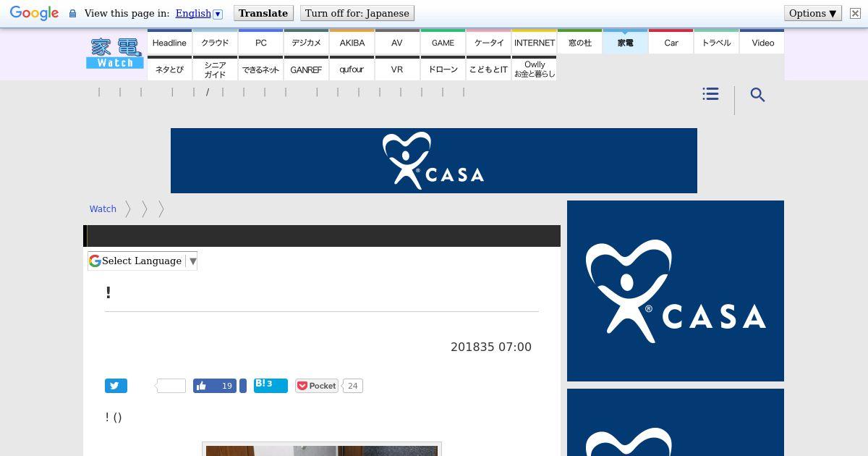The image size is (868, 456).
Task: Open the Headline tab
Action: 169,42
